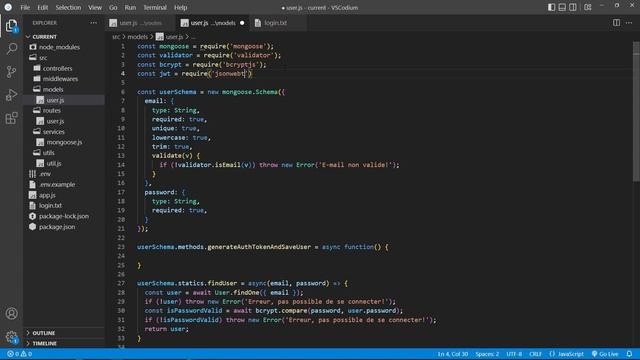Toggle the secondary side bar layout icon
The width and height of the screenshot is (640, 360).
573,7
